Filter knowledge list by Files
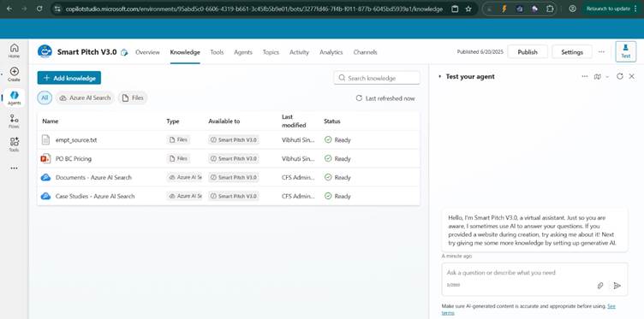This screenshot has width=644, height=319. tap(133, 98)
